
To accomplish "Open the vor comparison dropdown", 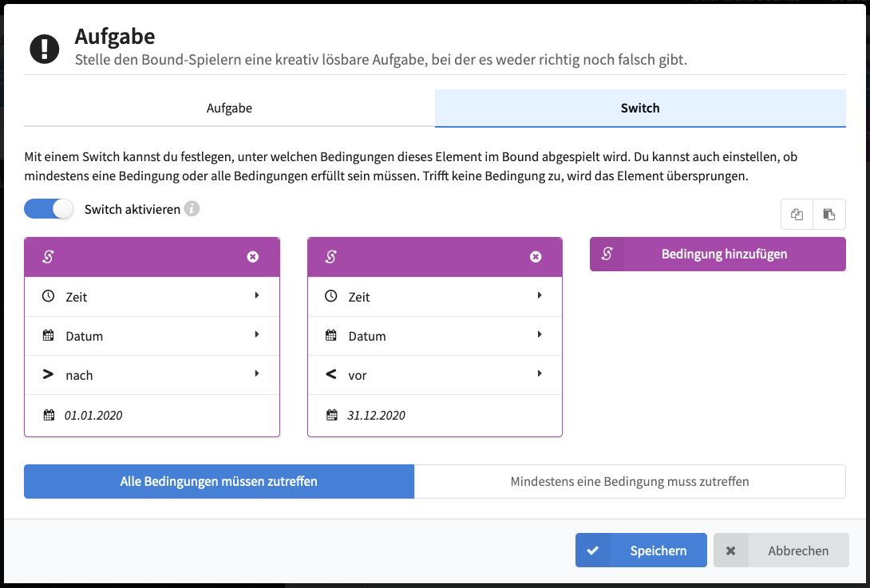I will [434, 375].
